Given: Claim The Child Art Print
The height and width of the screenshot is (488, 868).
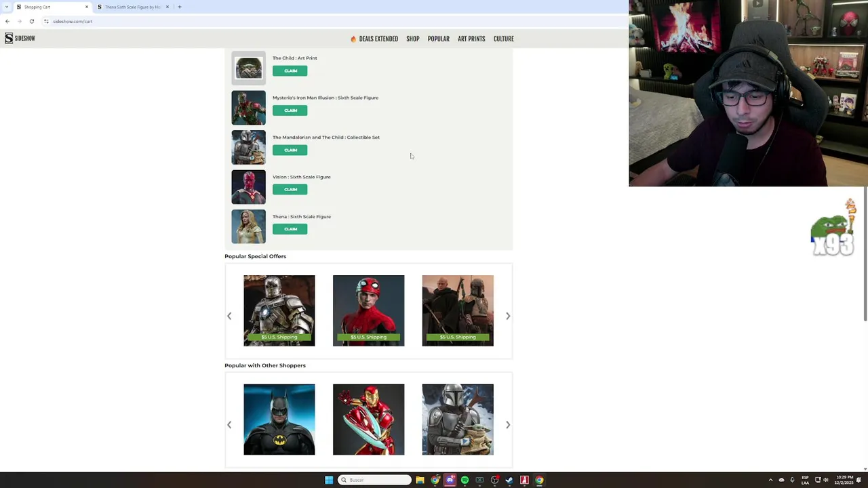Looking at the screenshot, I should [290, 71].
